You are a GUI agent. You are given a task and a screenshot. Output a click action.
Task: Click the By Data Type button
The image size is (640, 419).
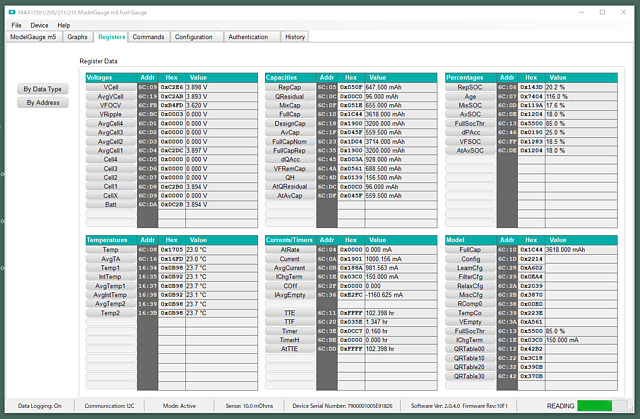click(x=42, y=89)
